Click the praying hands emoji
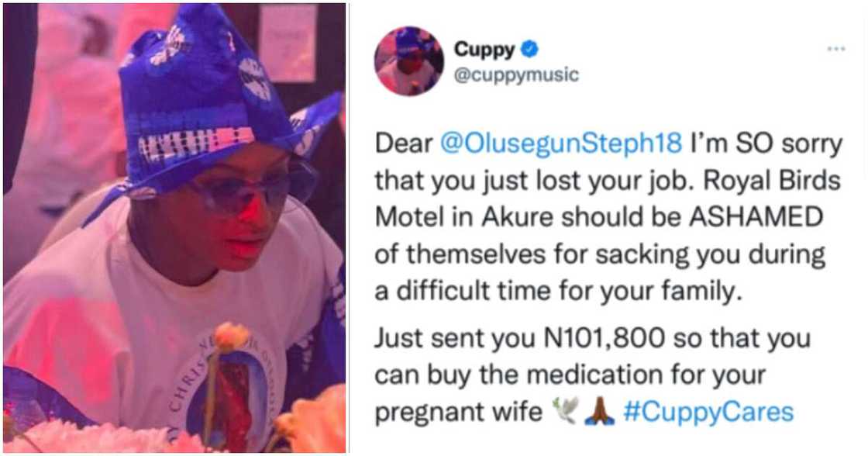Image resolution: width=868 pixels, height=456 pixels. pyautogui.click(x=600, y=412)
